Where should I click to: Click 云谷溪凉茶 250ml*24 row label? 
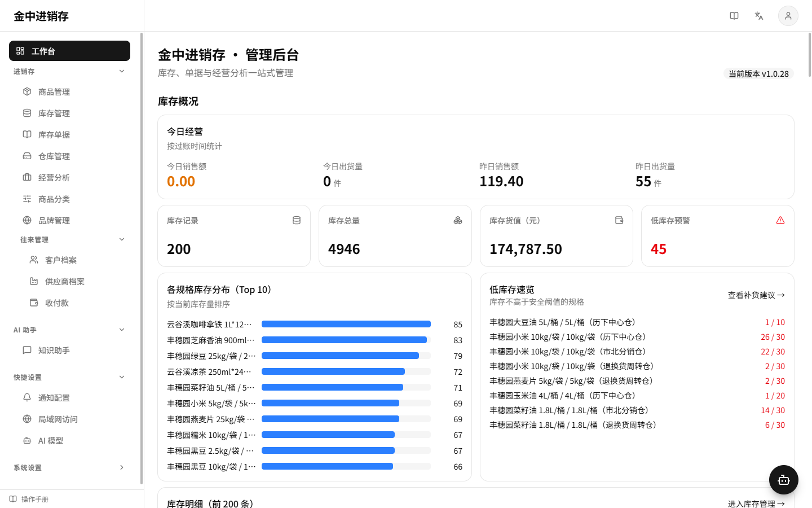pyautogui.click(x=209, y=372)
